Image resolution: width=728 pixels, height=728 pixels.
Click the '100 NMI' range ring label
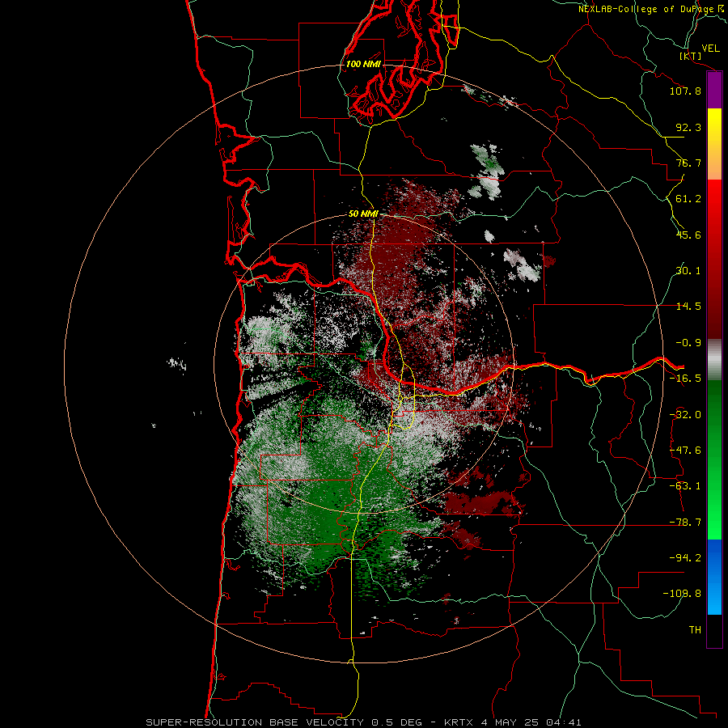[x=363, y=64]
